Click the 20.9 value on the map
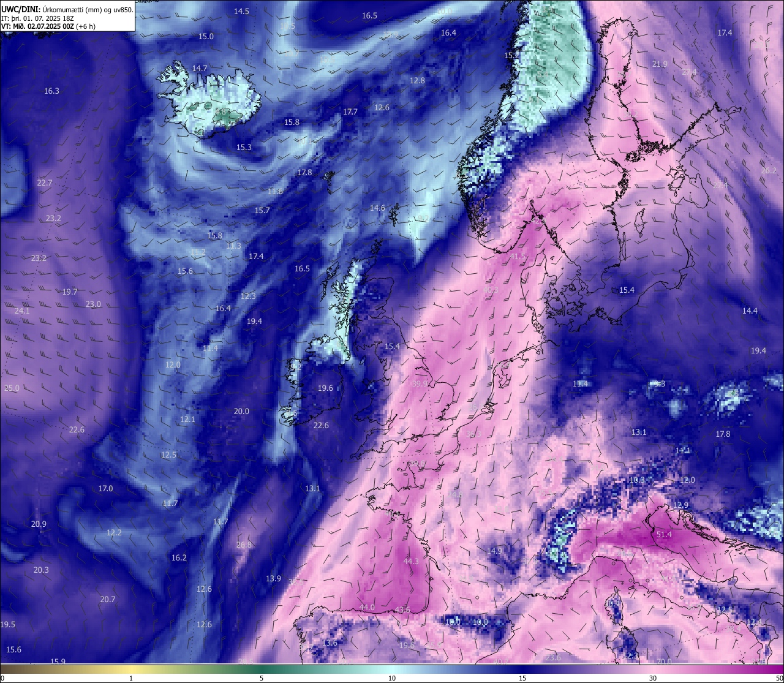784x683 pixels. (39, 524)
